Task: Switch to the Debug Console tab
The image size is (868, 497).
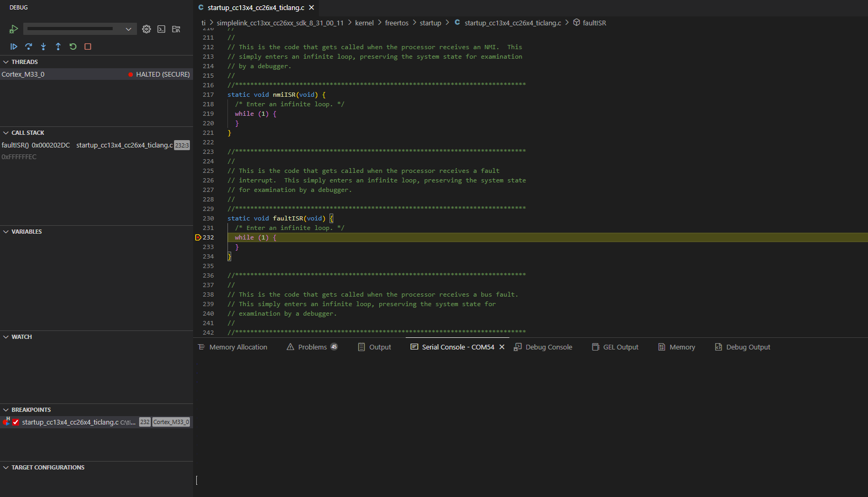Action: point(543,347)
